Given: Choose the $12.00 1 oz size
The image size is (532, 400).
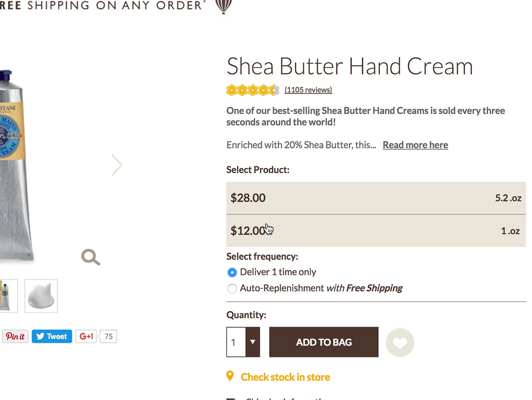Looking at the screenshot, I should (x=376, y=231).
